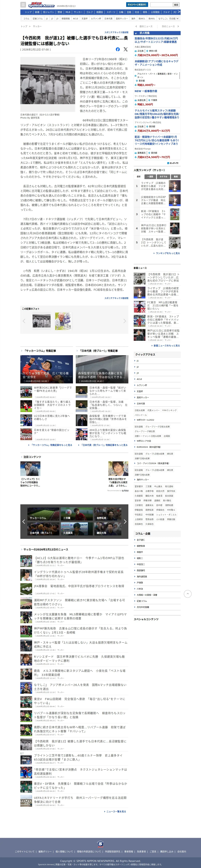The height and width of the screenshot is (868, 201).
Task: Open the J1 quick access link
Action: pyautogui.click(x=157, y=361)
